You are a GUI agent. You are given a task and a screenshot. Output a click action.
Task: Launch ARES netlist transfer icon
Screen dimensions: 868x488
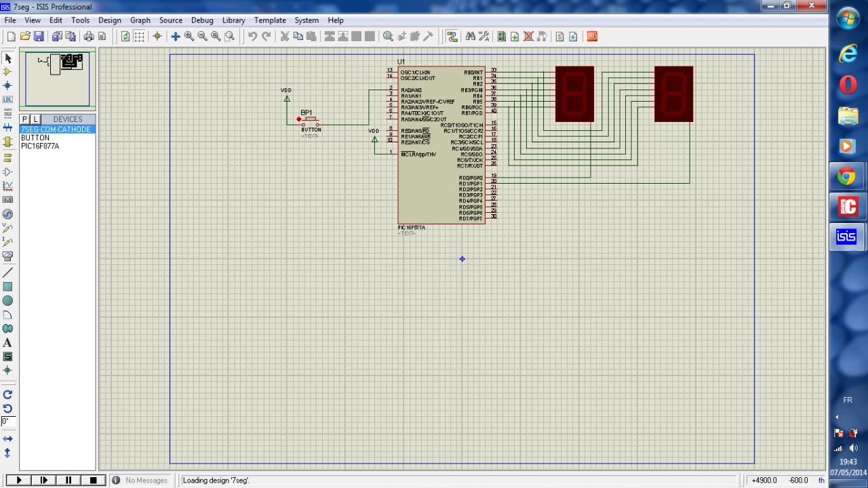[592, 37]
